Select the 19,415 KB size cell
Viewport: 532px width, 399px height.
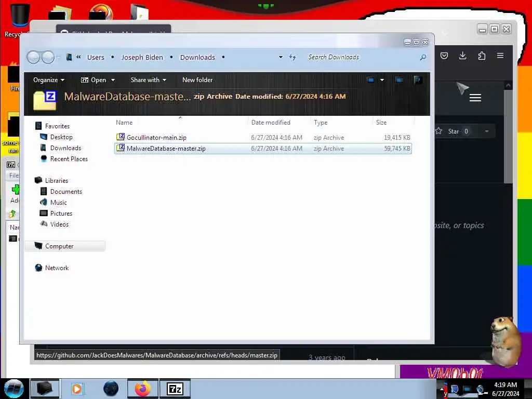click(397, 137)
